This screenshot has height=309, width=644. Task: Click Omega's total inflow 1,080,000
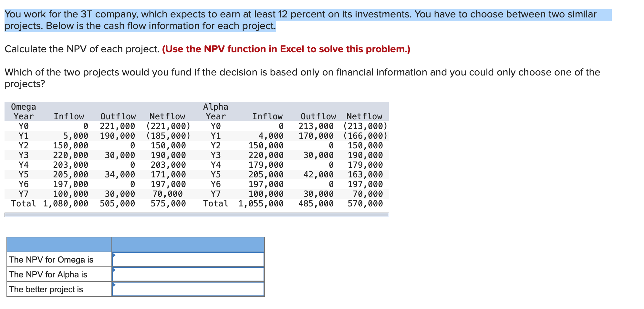click(x=66, y=204)
